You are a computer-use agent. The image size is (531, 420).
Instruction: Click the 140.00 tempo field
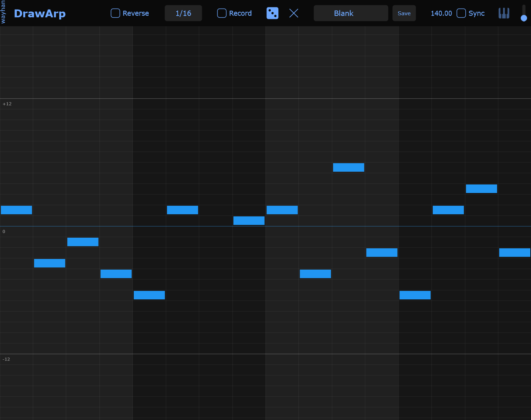pos(441,13)
